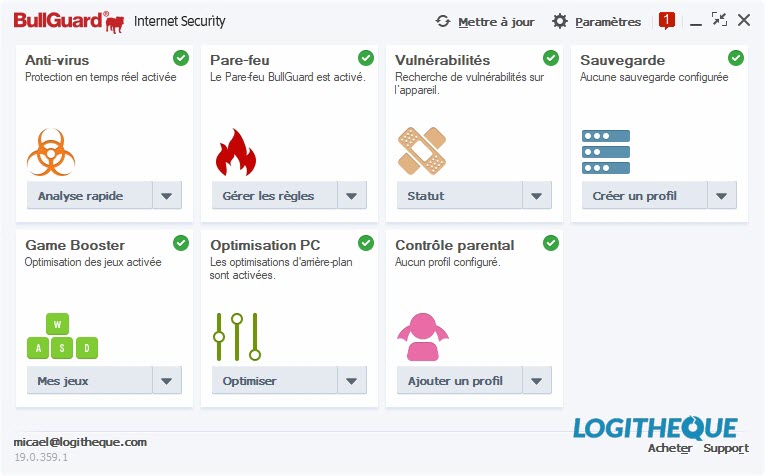Click the bandage Vulnérabilités icon

(x=422, y=151)
